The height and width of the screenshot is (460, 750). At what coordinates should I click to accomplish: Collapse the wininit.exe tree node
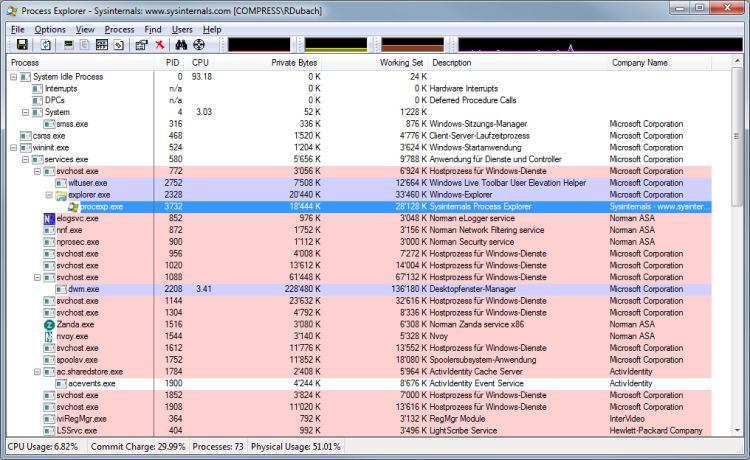(13, 148)
